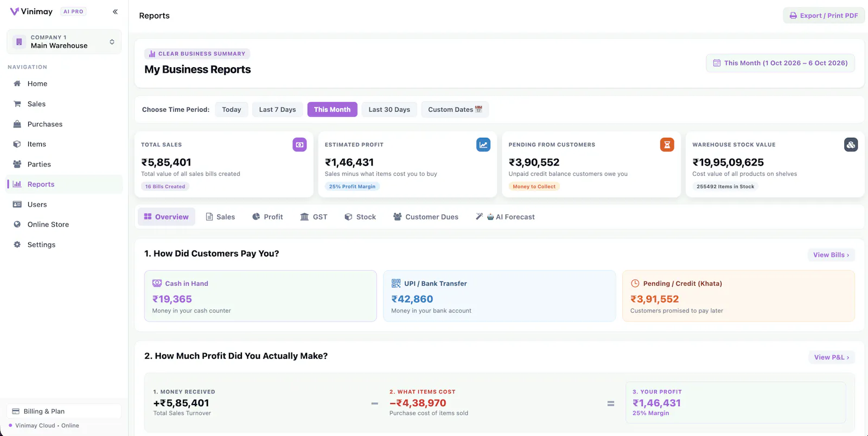
Task: Click Export / Print PDF button
Action: (824, 16)
